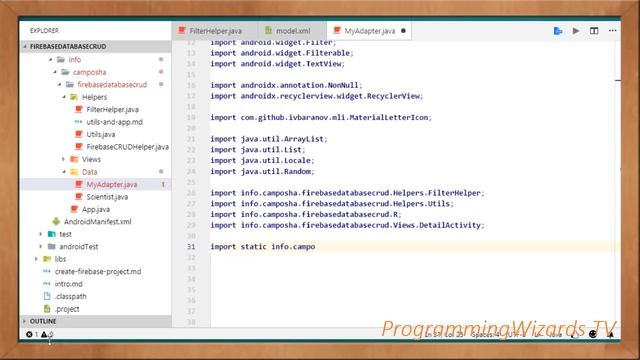
Task: Click the Helpers.FilterHelper import line
Action: pos(347,193)
